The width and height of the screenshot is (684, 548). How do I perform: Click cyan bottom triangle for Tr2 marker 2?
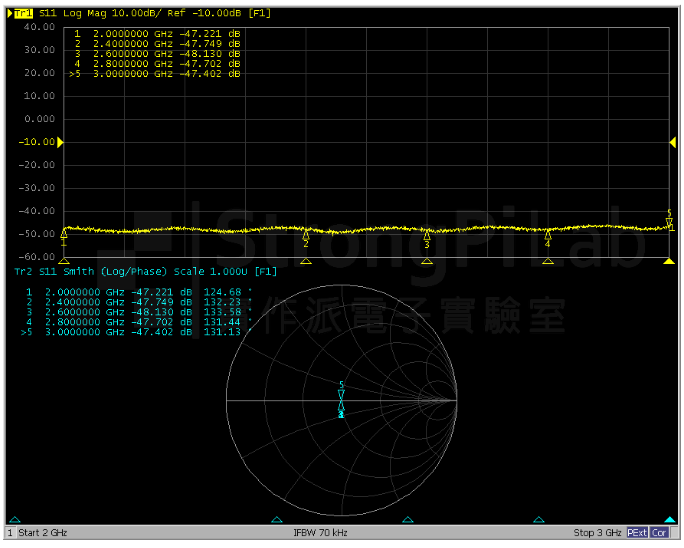click(277, 519)
